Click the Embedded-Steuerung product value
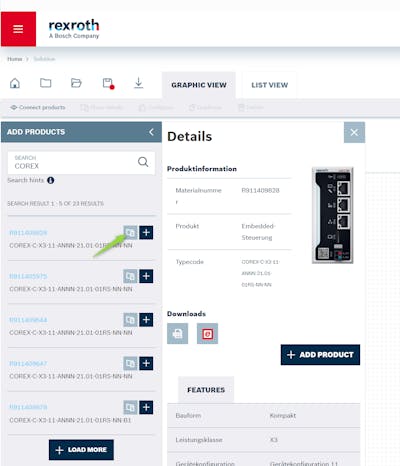 pyautogui.click(x=258, y=232)
